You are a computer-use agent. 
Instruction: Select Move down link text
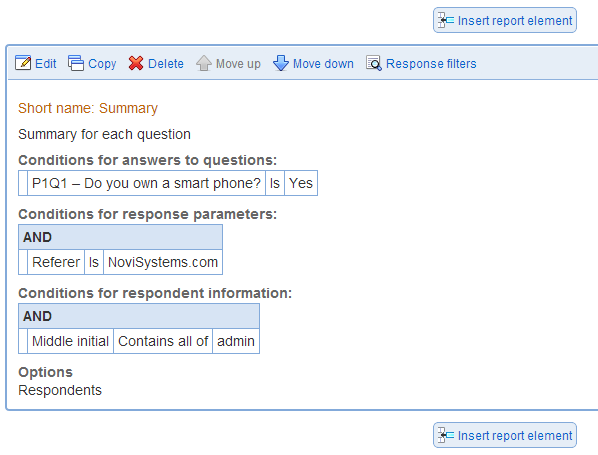click(323, 64)
